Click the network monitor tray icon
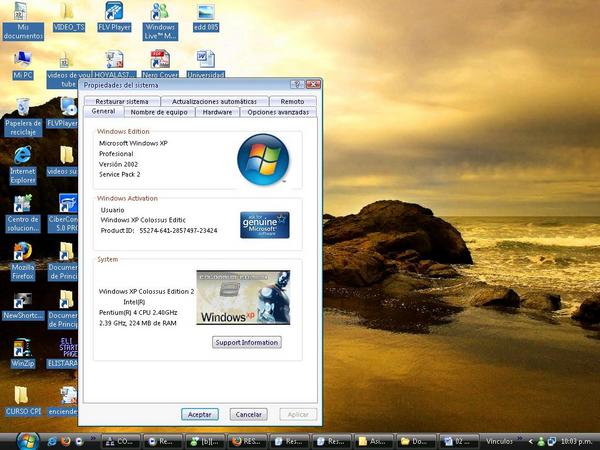This screenshot has height=450, width=600. click(551, 442)
